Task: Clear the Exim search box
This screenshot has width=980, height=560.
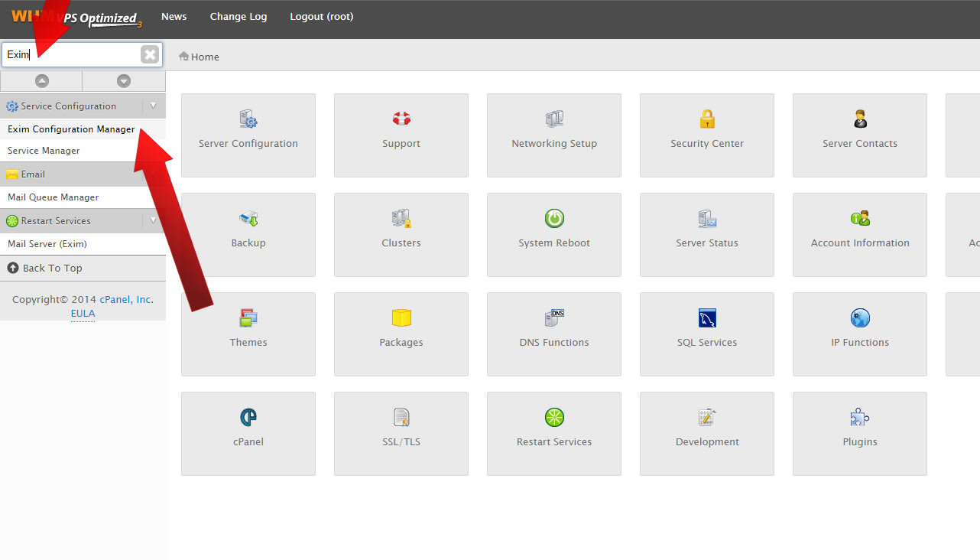Action: pyautogui.click(x=150, y=54)
